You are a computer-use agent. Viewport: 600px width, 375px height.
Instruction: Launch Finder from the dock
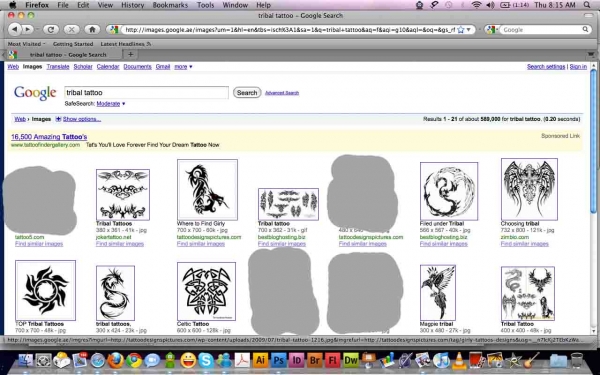click(x=25, y=360)
